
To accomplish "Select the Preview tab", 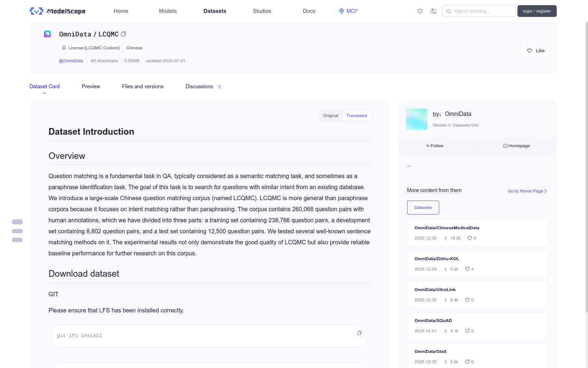I will [x=91, y=86].
